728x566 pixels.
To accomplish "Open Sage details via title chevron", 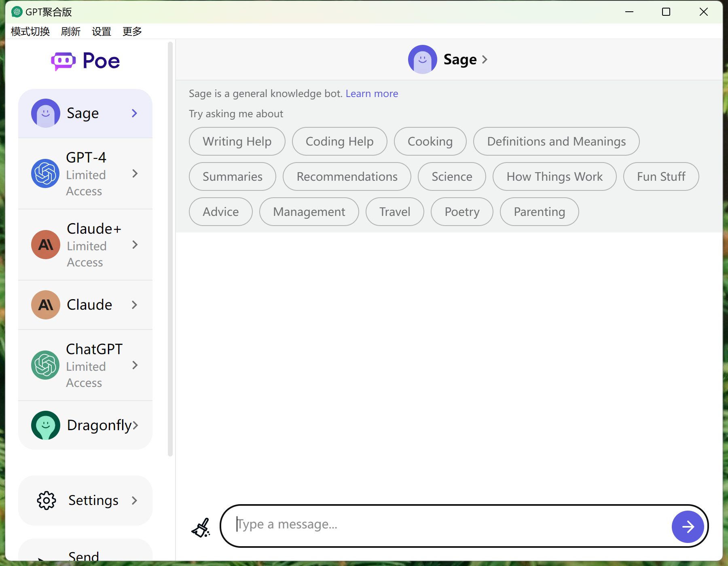I will pyautogui.click(x=485, y=59).
